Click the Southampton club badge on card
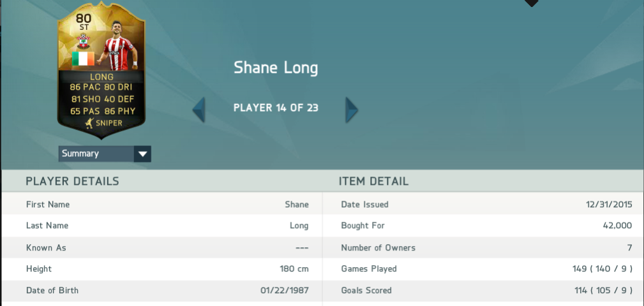Image resolution: width=644 pixels, height=306 pixels. (x=82, y=41)
